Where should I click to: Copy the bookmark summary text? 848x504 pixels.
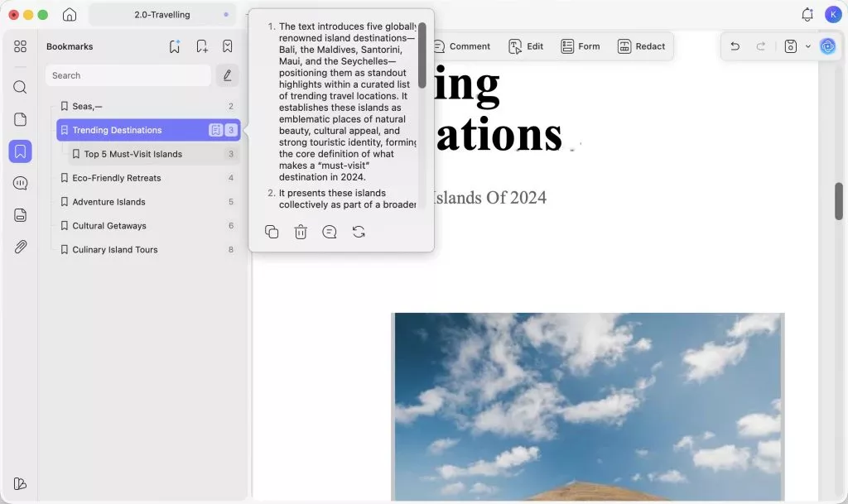(272, 232)
